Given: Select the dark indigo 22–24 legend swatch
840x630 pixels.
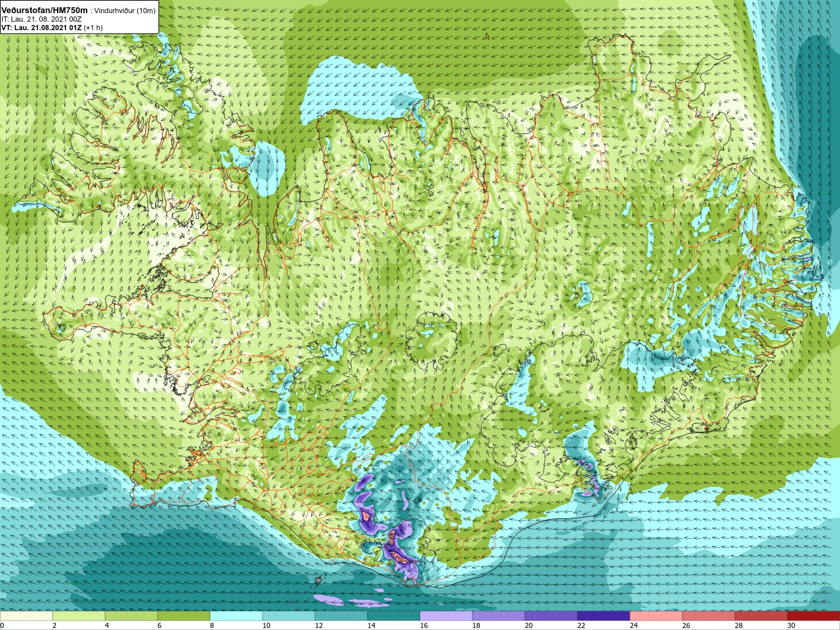Looking at the screenshot, I should (604, 616).
